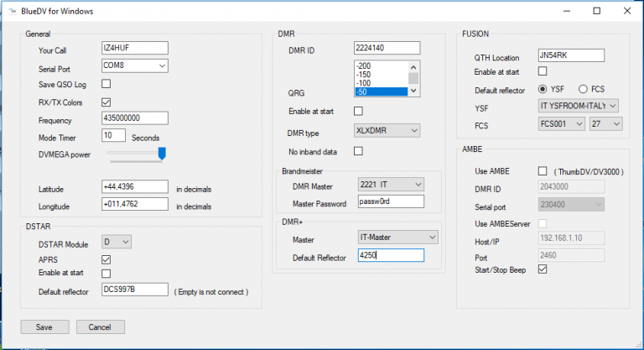
Task: Click the BlueDV app icon in title bar
Action: [13, 11]
